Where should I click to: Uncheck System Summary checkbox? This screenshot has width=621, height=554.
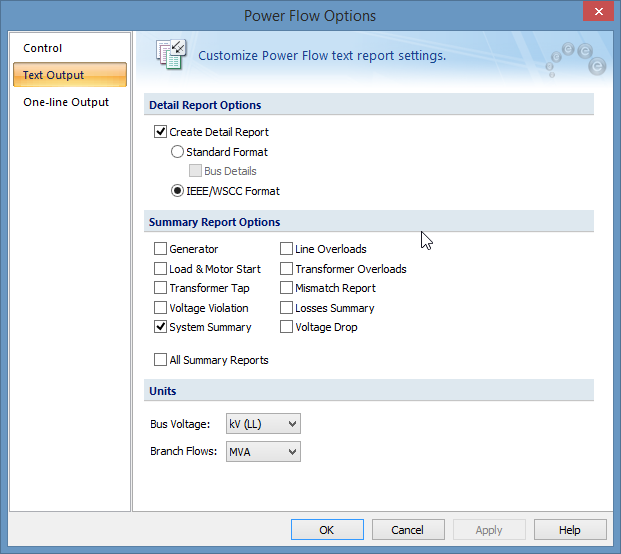pyautogui.click(x=161, y=327)
